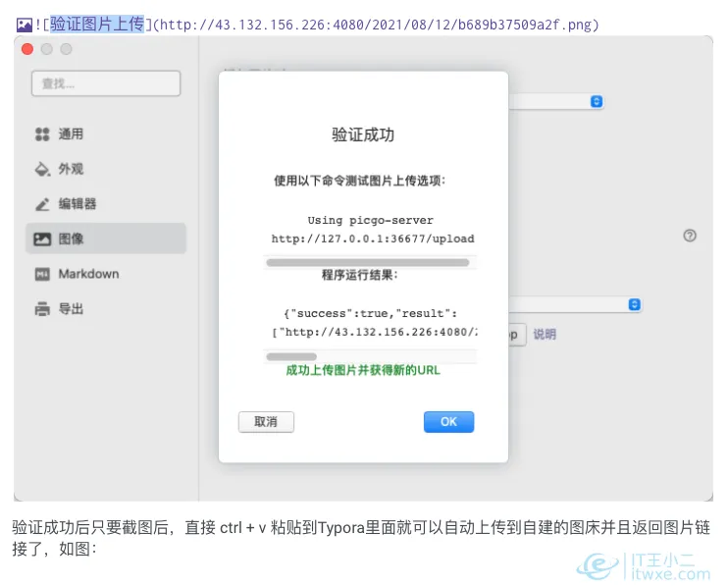
Task: Click the 验证图片上传 alt text in the markdown
Action: (97, 25)
